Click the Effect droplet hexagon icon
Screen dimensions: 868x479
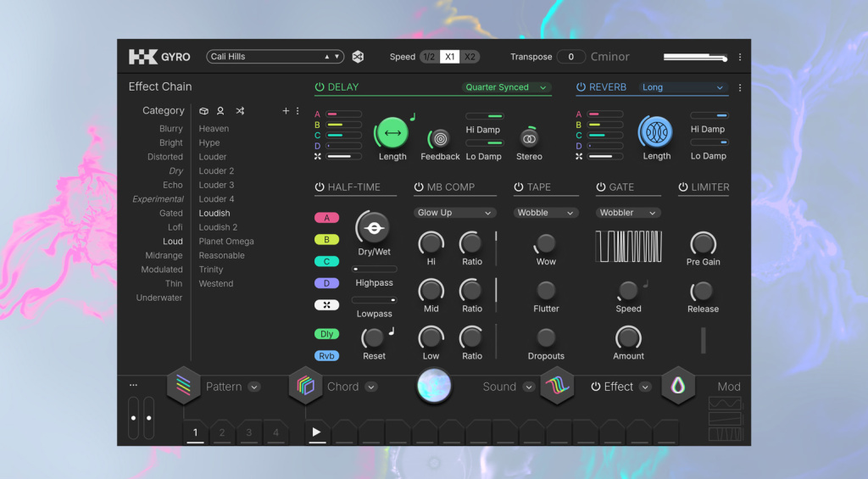tap(678, 387)
